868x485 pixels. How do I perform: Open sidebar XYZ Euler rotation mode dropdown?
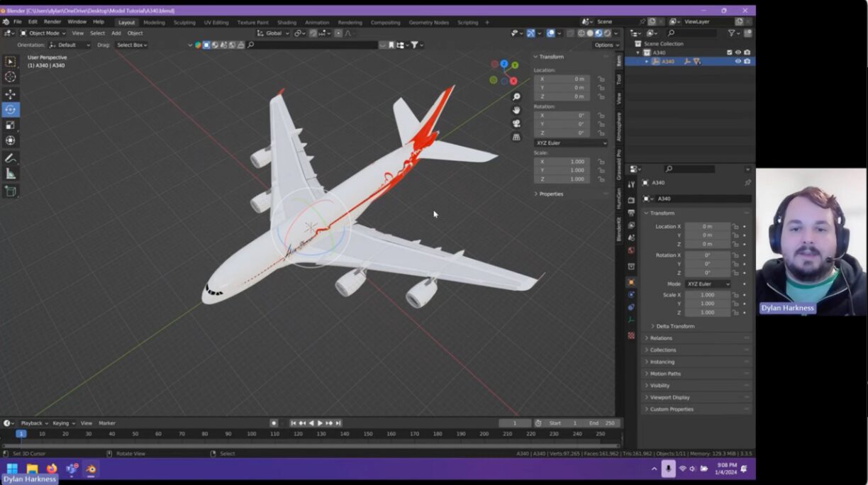point(571,143)
